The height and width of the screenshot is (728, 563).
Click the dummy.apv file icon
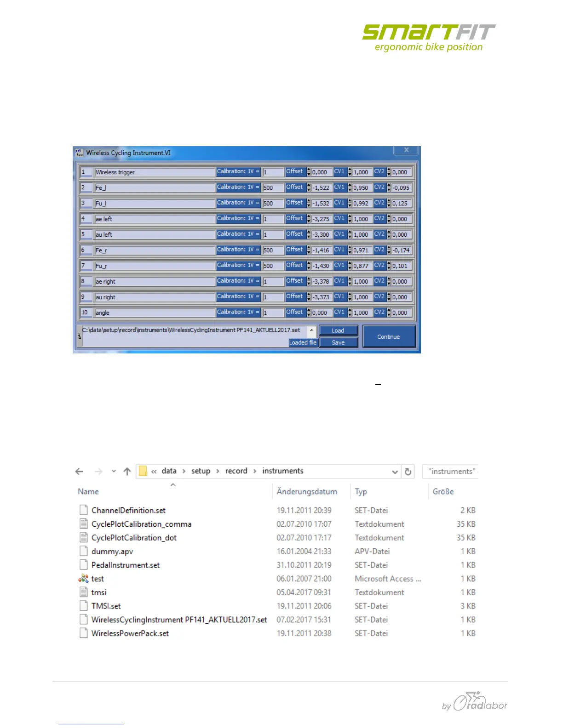83,551
